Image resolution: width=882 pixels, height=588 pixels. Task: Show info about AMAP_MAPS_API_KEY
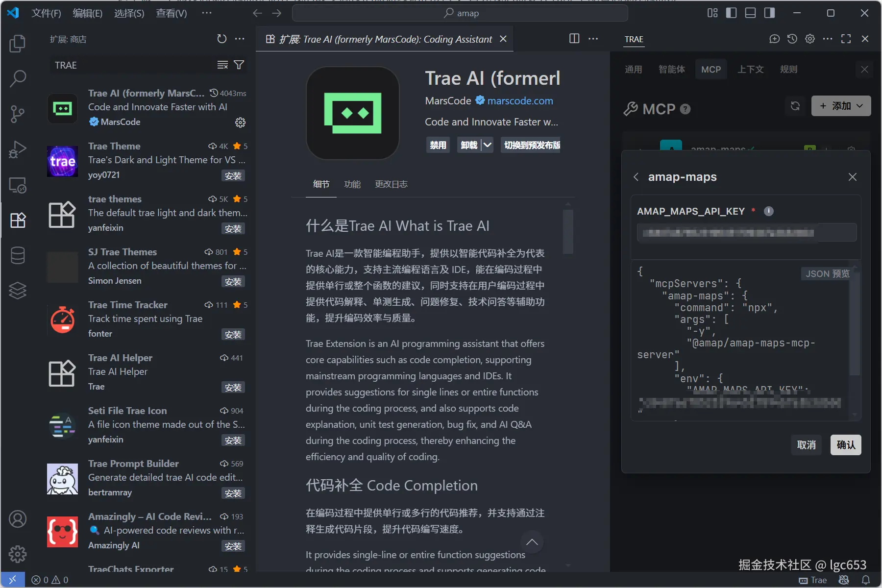769,211
